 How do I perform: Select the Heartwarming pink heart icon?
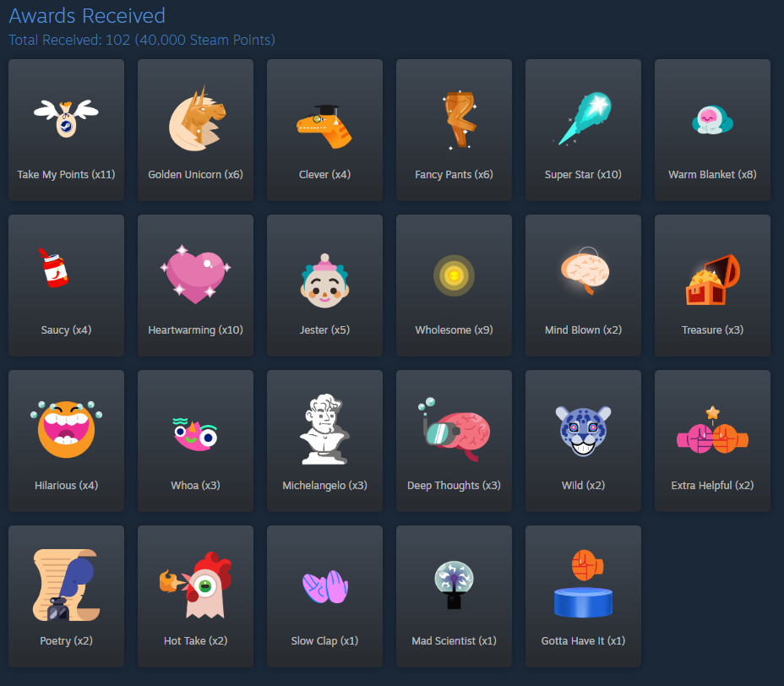(x=195, y=274)
